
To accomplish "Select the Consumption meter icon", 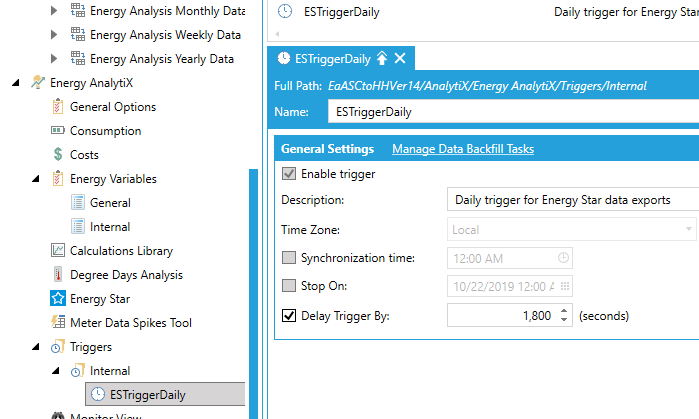I will pyautogui.click(x=58, y=131).
